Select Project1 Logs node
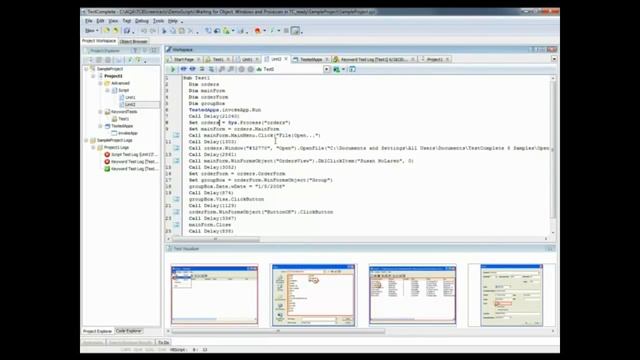The width and height of the screenshot is (640, 360). pyautogui.click(x=116, y=147)
